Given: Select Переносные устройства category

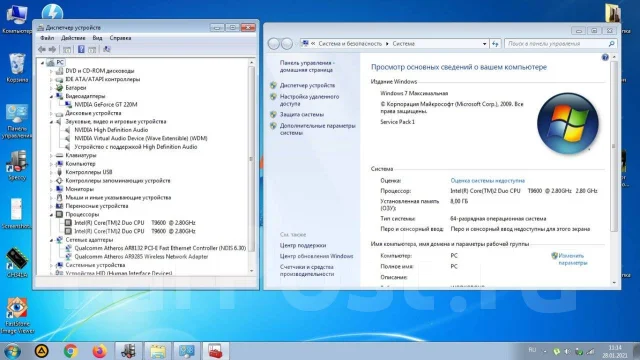Looking at the screenshot, I should (x=97, y=206).
